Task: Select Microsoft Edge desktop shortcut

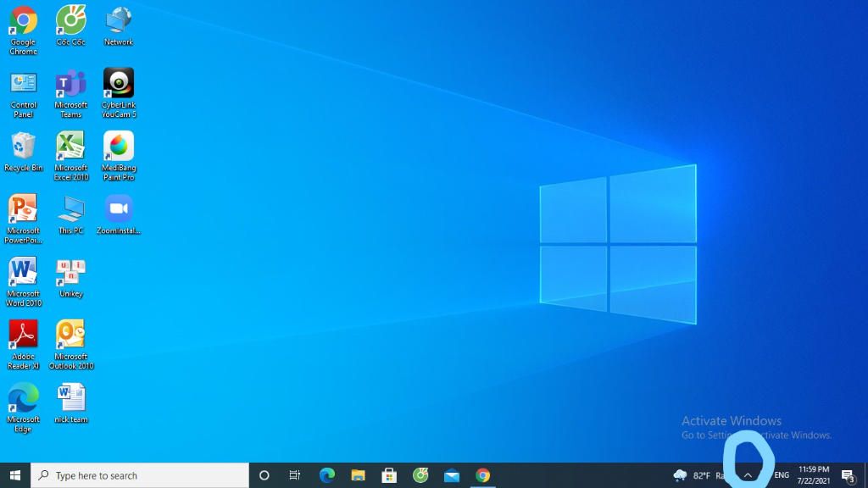Action: click(x=23, y=408)
